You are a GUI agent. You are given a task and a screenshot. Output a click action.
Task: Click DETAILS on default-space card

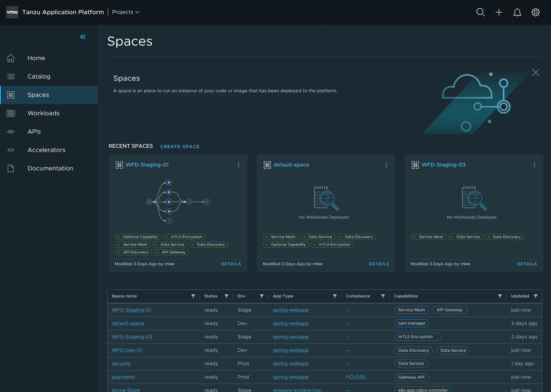379,264
